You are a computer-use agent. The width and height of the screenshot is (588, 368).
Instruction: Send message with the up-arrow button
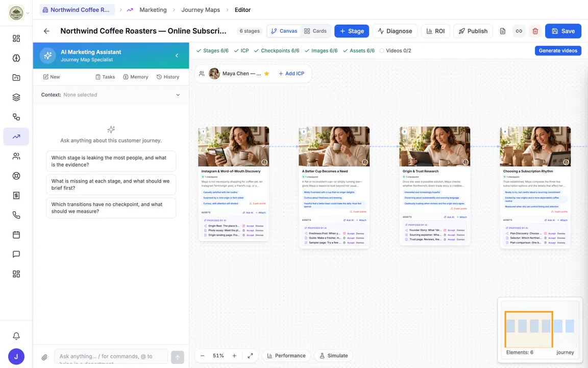coord(178,357)
